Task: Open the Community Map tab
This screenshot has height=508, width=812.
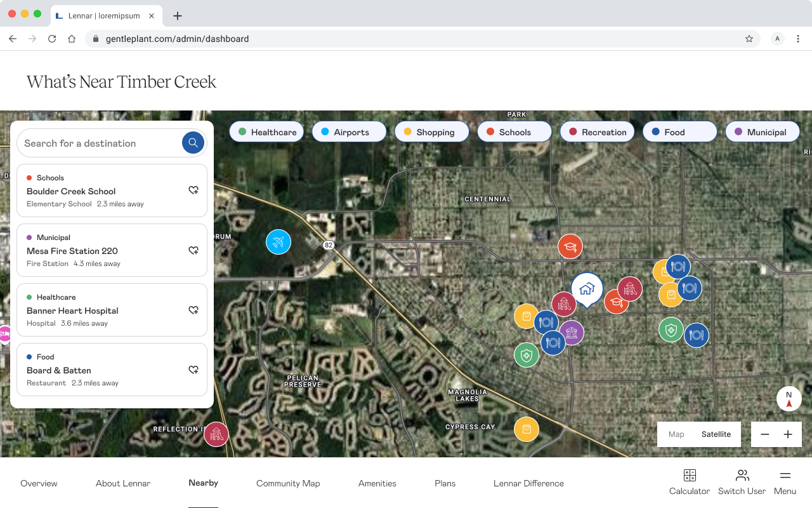Action: click(x=288, y=483)
